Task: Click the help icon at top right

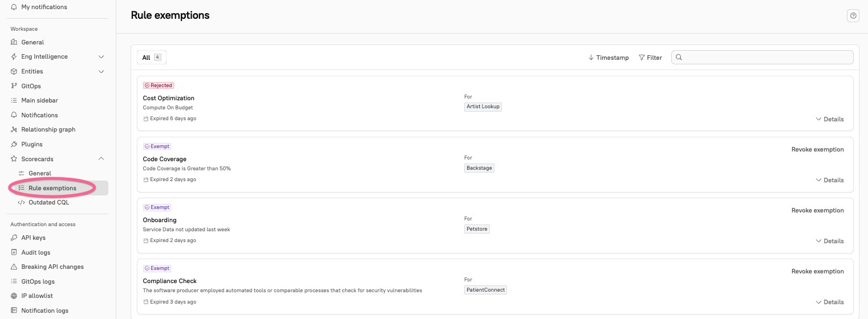Action: click(853, 16)
